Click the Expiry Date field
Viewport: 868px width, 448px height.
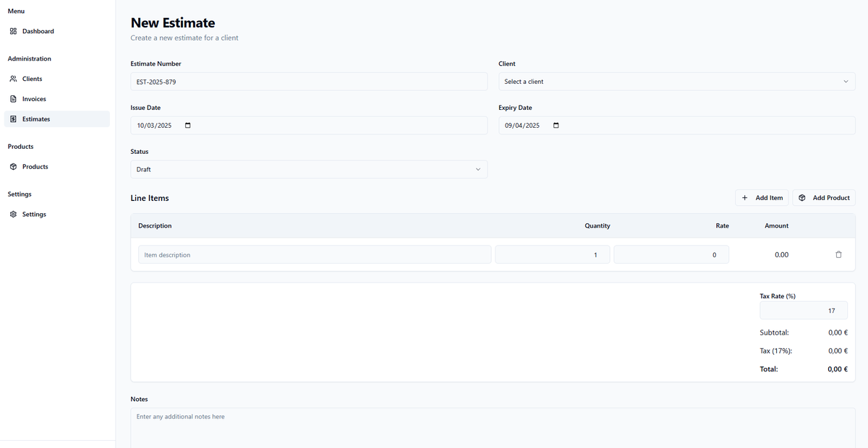676,126
